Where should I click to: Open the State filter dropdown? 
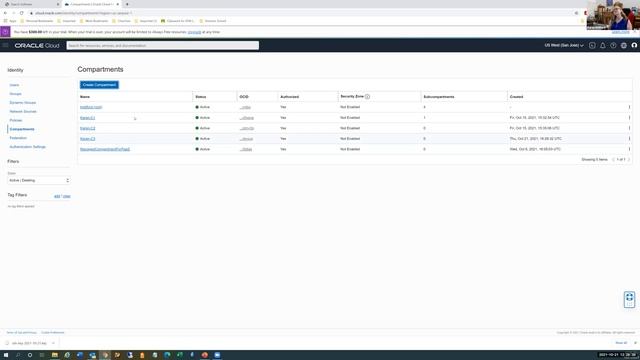[x=39, y=180]
